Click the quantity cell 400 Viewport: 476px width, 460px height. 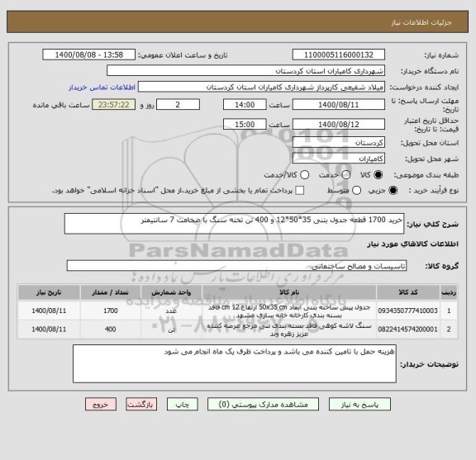click(111, 330)
